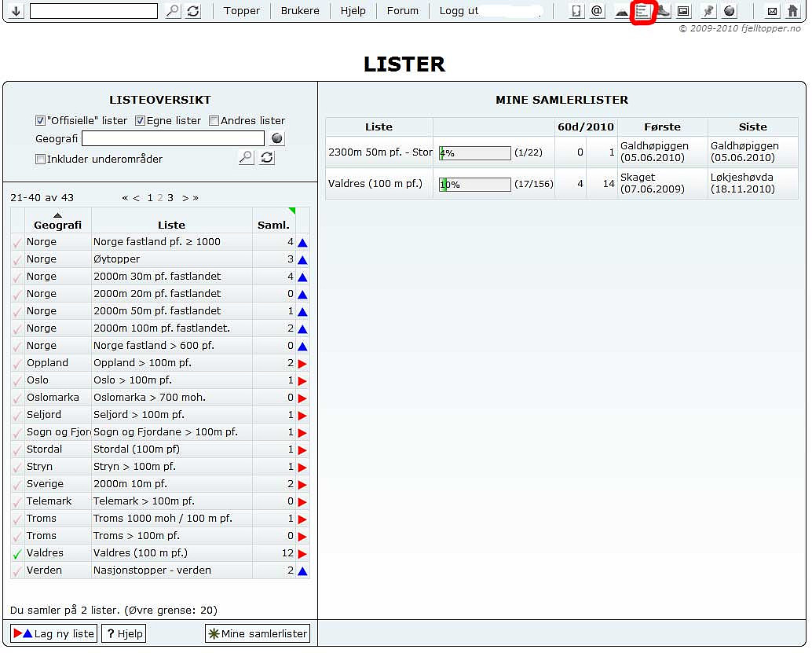The width and height of the screenshot is (812, 653).
Task: Click Galdhøpiggen in the Første column
Action: (x=654, y=146)
